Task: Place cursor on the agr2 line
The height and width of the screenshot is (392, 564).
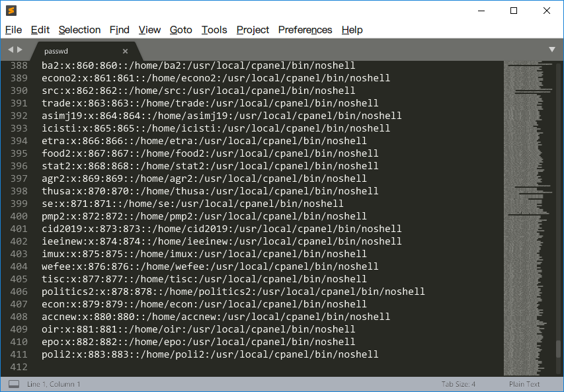Action: coord(204,178)
